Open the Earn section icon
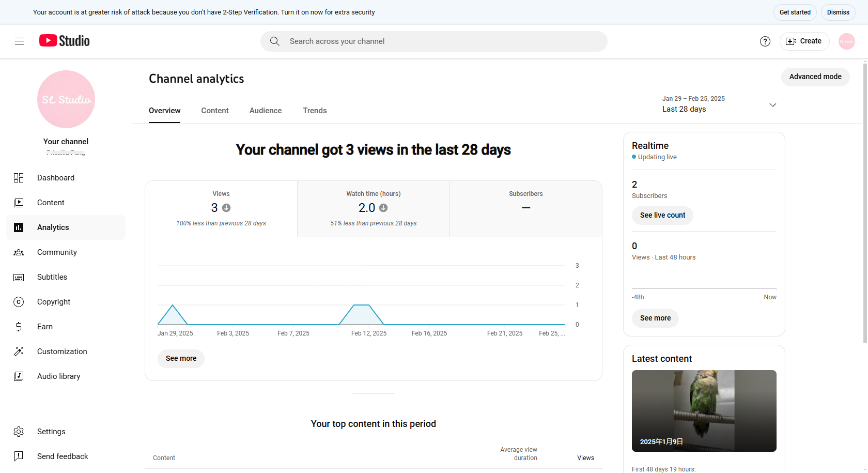This screenshot has width=868, height=473. tap(19, 326)
